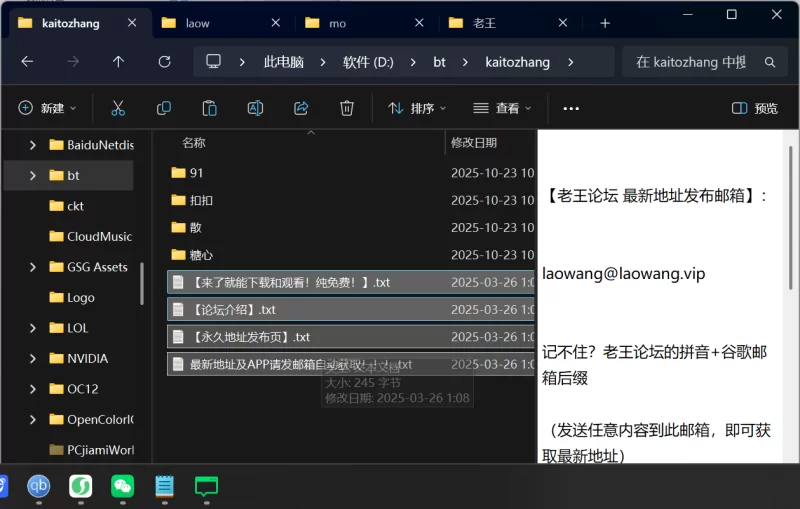Toggle the 预览 preview pane button
The height and width of the screenshot is (509, 800).
pos(755,108)
